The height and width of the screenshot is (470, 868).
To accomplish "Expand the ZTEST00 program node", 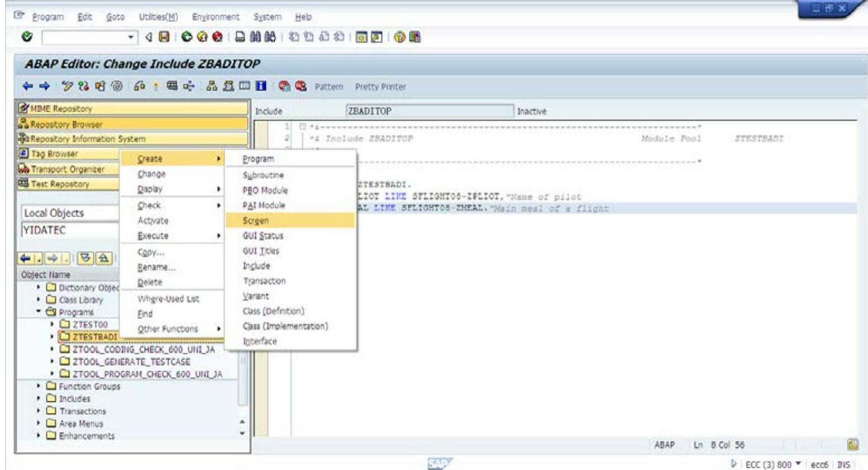I will pyautogui.click(x=53, y=324).
